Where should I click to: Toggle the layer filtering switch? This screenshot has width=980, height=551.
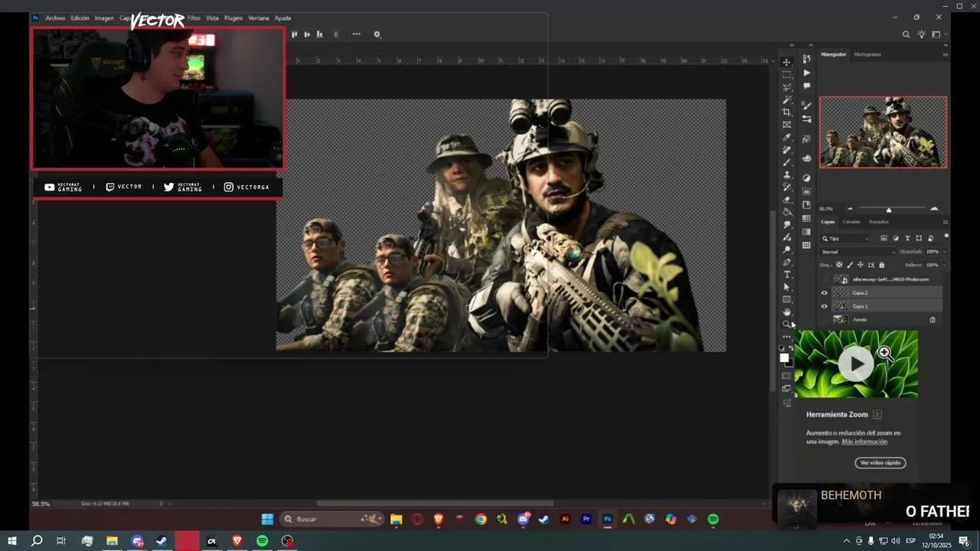tap(946, 236)
